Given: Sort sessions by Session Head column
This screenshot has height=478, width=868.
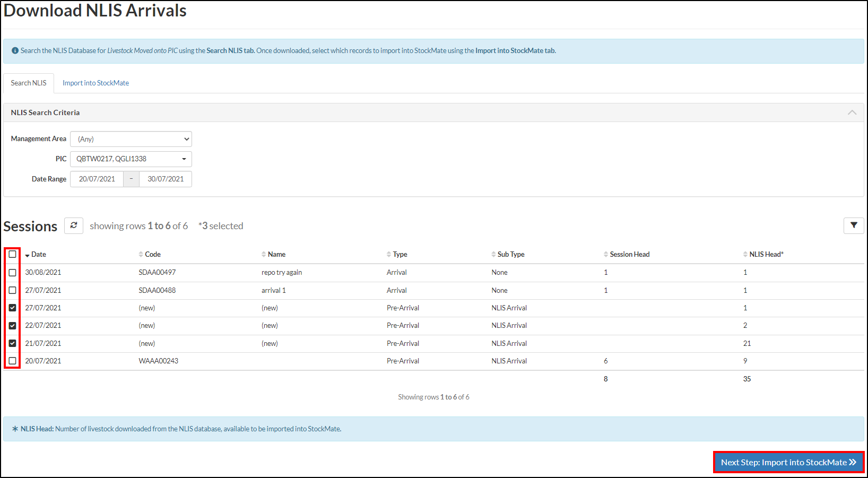Looking at the screenshot, I should pos(627,255).
